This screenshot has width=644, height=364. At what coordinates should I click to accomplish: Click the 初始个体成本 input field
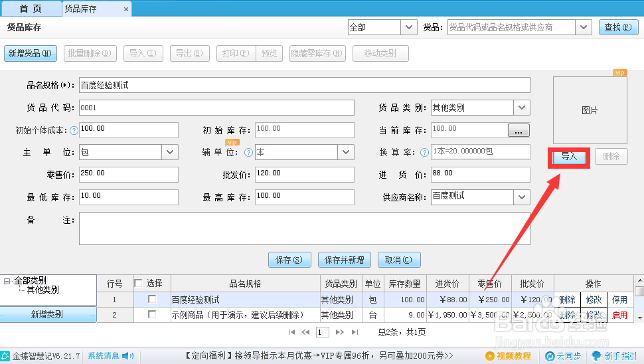coord(129,130)
